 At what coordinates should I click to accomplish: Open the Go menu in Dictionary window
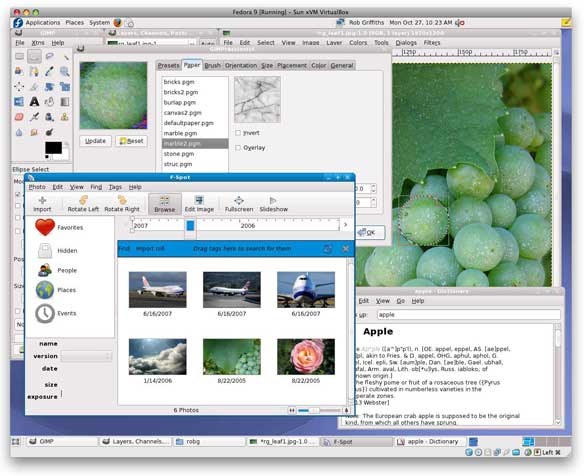pyautogui.click(x=400, y=301)
